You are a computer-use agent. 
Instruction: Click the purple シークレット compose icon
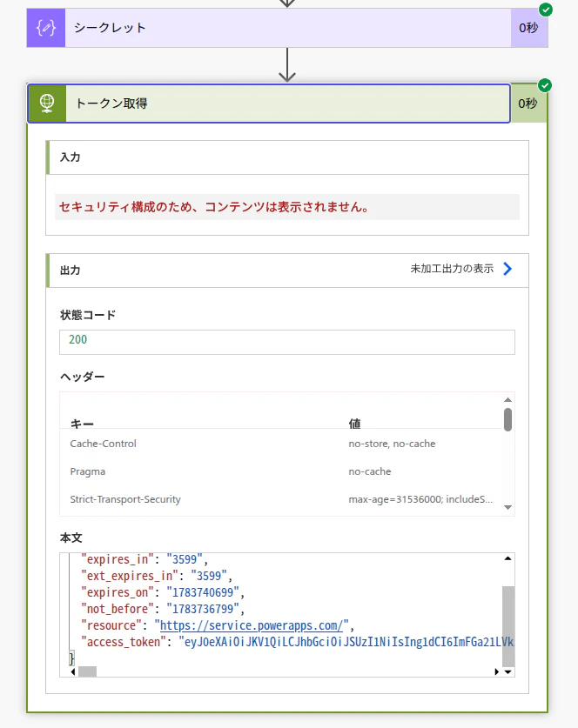[46, 28]
